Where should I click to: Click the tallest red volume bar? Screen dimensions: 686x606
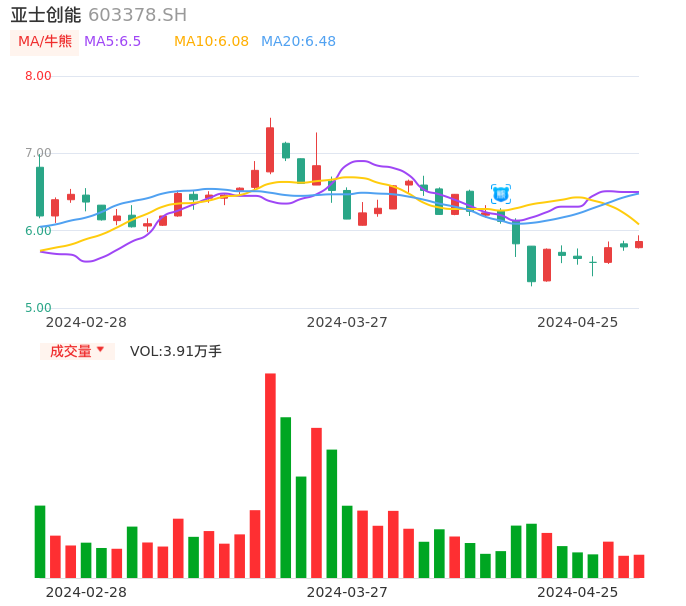point(270,475)
